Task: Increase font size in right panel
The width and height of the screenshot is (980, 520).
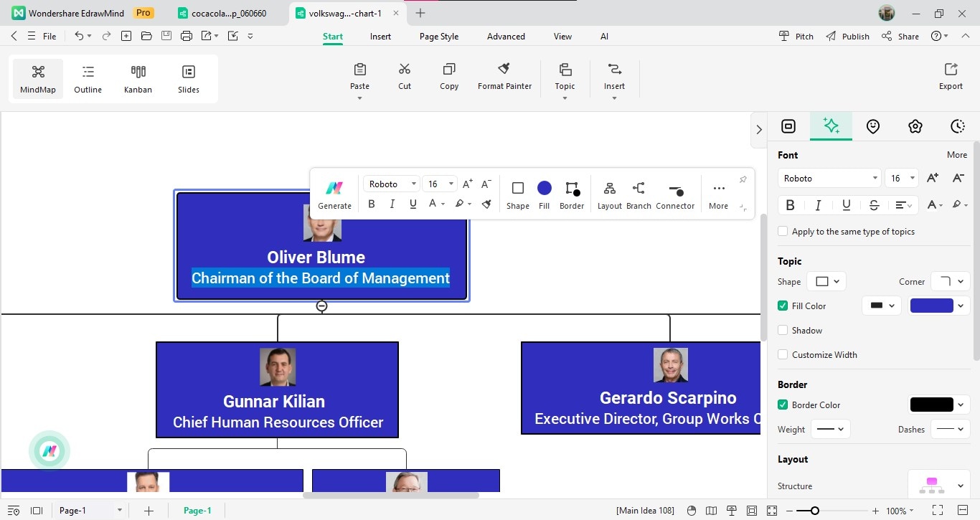Action: (933, 178)
